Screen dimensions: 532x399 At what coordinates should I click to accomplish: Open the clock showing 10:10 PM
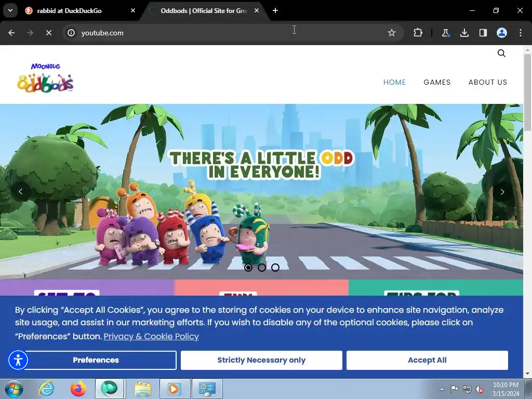click(x=506, y=389)
